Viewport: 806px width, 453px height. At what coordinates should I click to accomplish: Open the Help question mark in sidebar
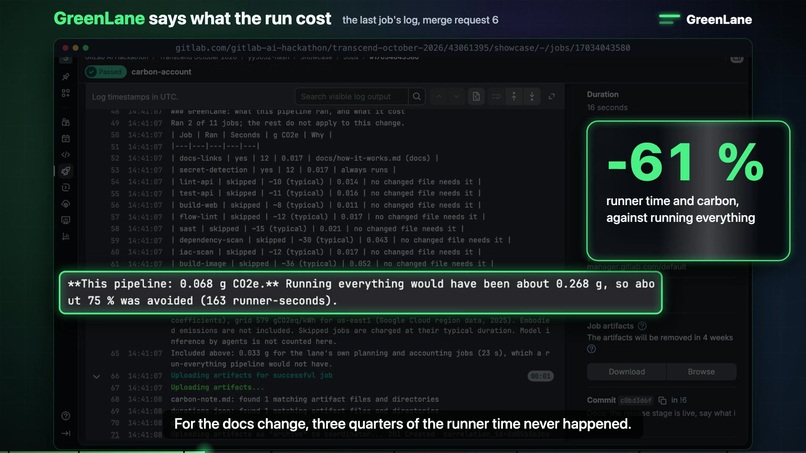point(66,416)
